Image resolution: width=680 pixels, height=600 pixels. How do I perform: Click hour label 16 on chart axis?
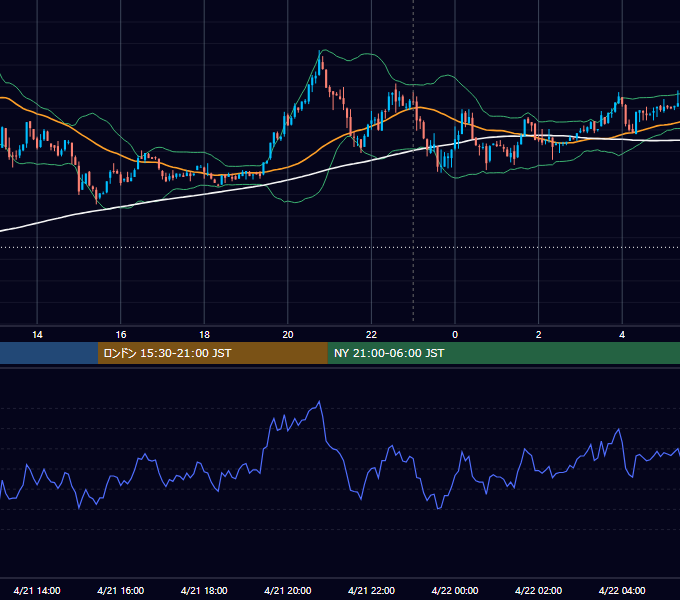[121, 335]
